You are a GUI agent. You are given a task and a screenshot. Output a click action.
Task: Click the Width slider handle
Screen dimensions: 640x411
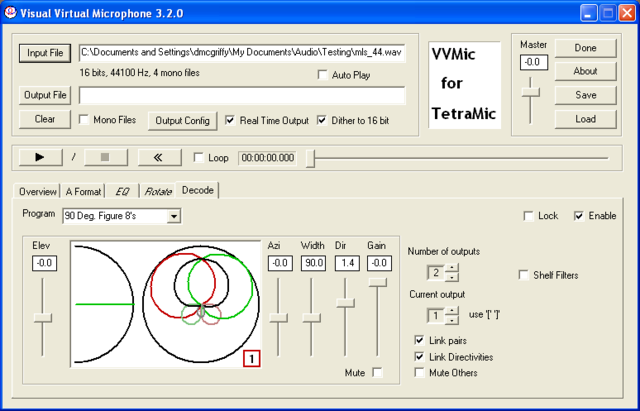pyautogui.click(x=311, y=318)
